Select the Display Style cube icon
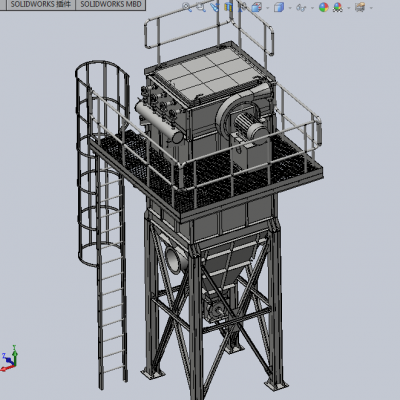The width and height of the screenshot is (400, 400). [x=279, y=7]
